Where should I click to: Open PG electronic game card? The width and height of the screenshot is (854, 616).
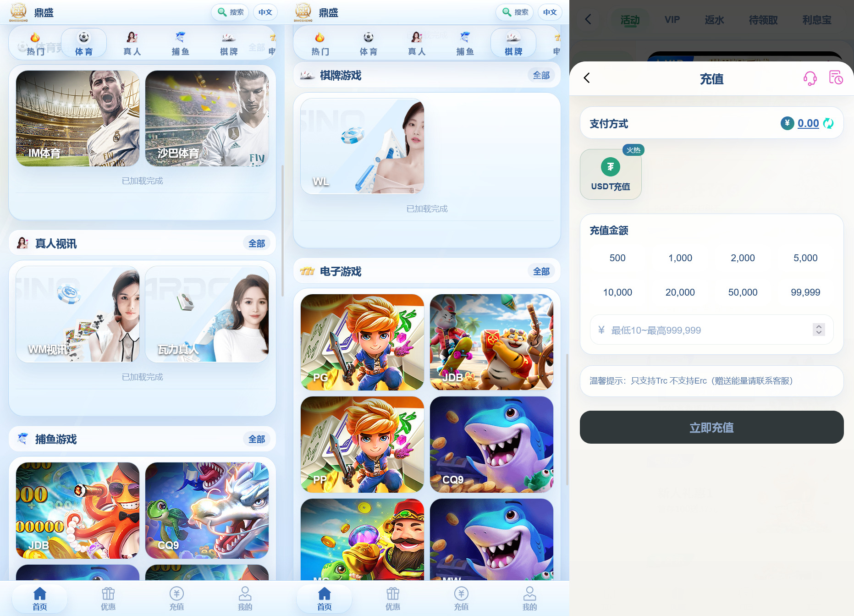[x=362, y=342]
